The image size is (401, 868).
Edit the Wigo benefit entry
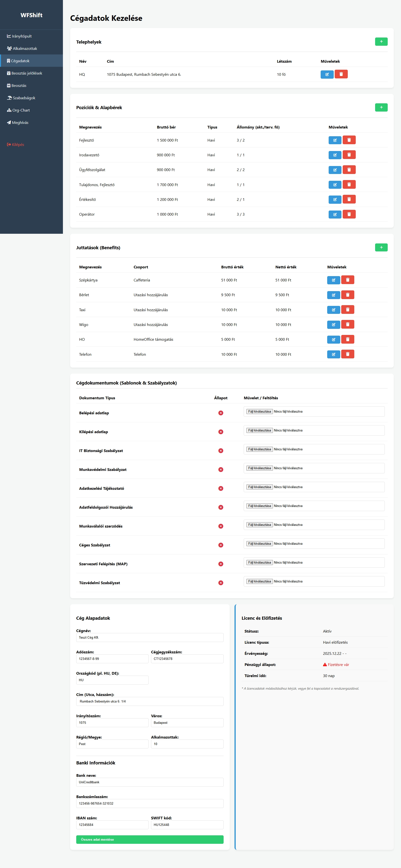coord(333,325)
